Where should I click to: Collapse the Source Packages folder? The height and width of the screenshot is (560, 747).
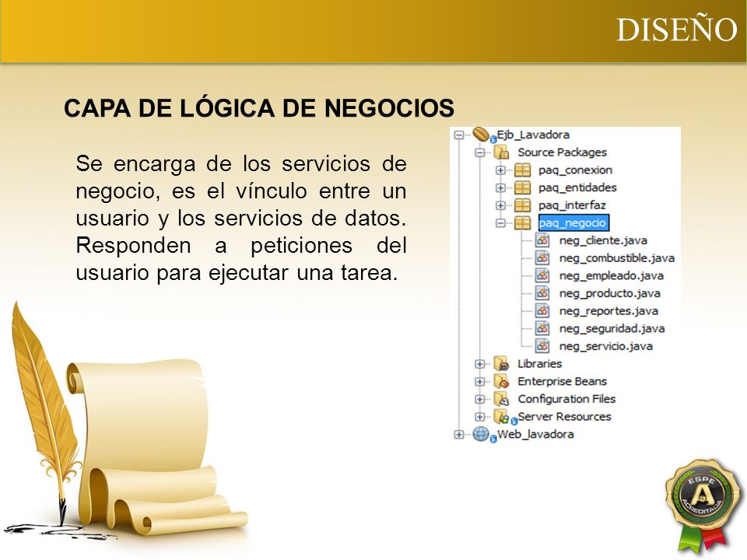[480, 153]
